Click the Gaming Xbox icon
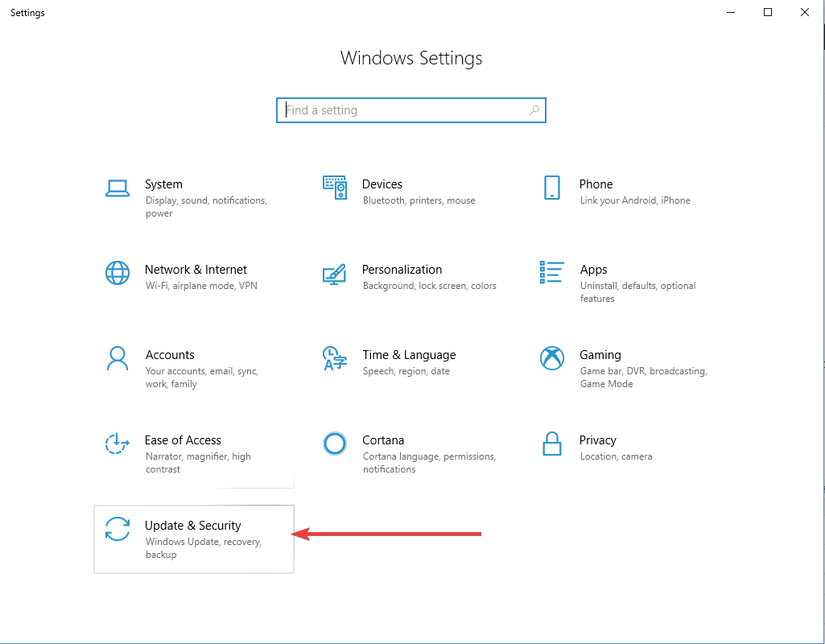 552,358
